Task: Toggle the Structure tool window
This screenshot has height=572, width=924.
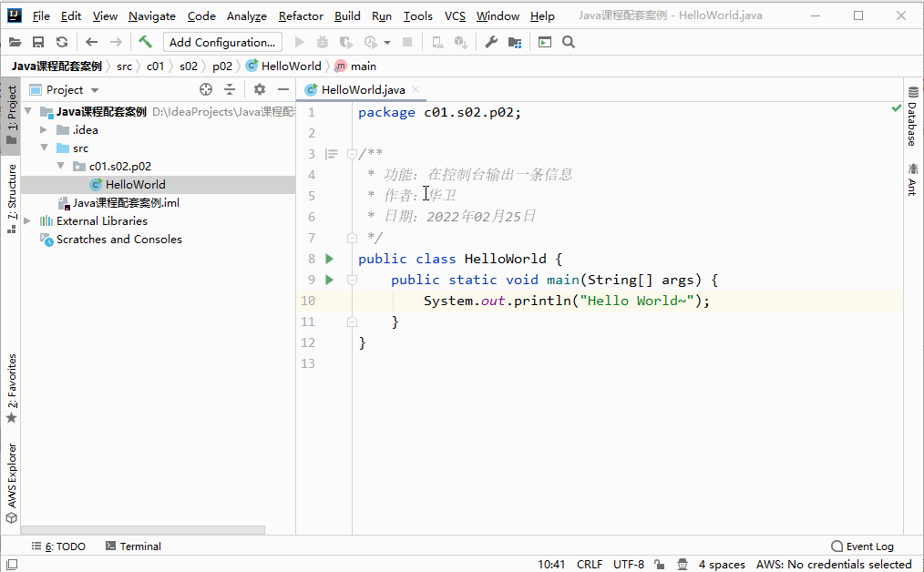Action: coord(11,198)
